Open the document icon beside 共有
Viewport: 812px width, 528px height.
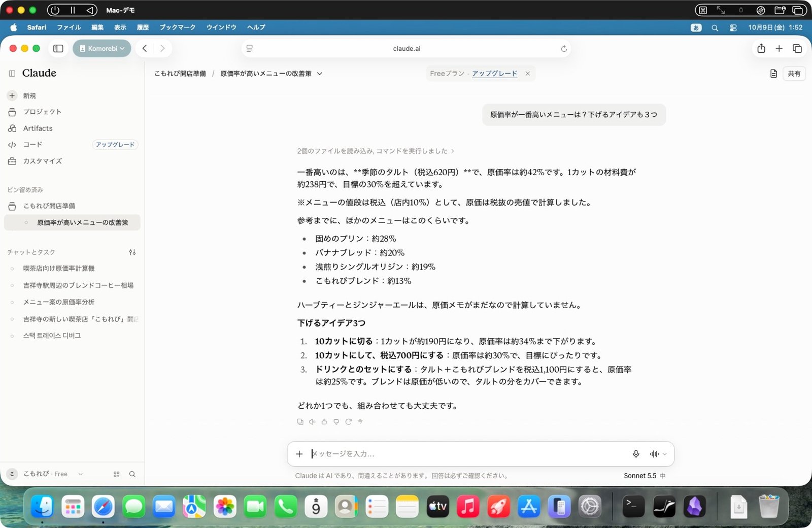point(773,74)
